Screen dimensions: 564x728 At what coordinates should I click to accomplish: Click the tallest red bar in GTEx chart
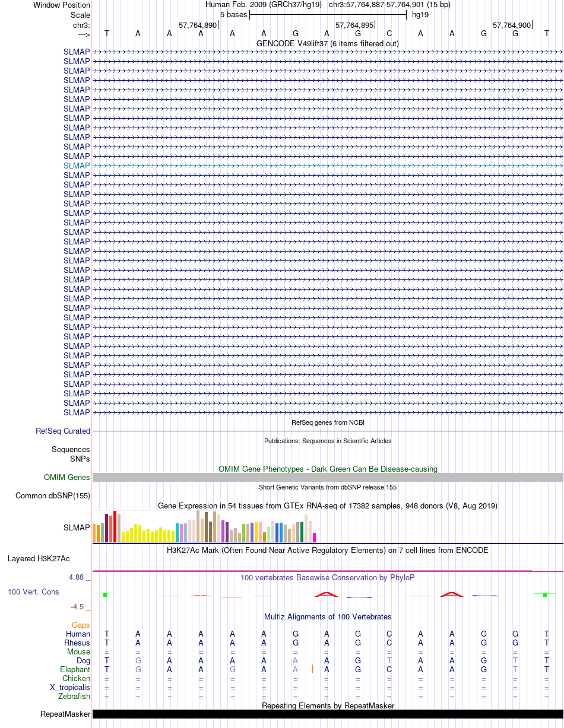tap(115, 526)
